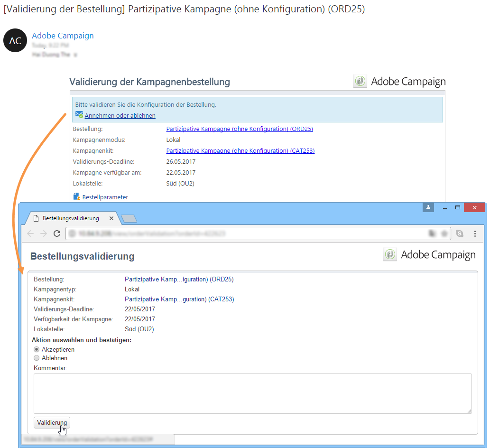Image resolution: width=499 pixels, height=448 pixels.
Task: Open the Bestellparameter link
Action: pyautogui.click(x=105, y=197)
